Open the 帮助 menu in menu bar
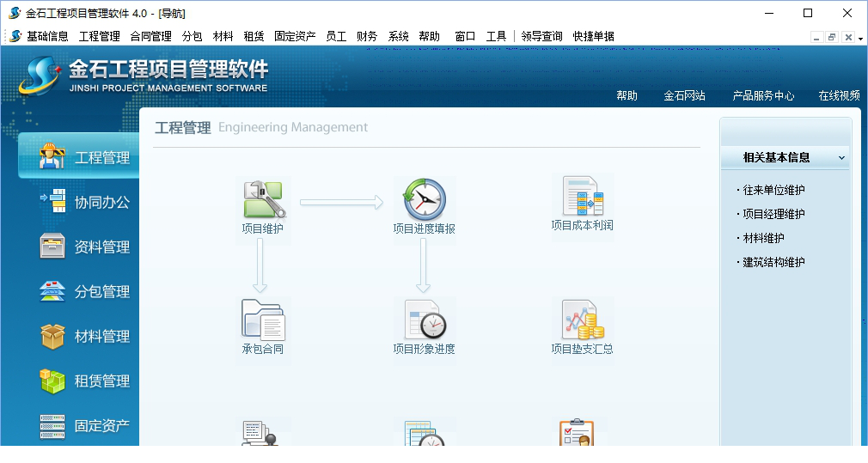Image resolution: width=868 pixels, height=463 pixels. tap(429, 37)
